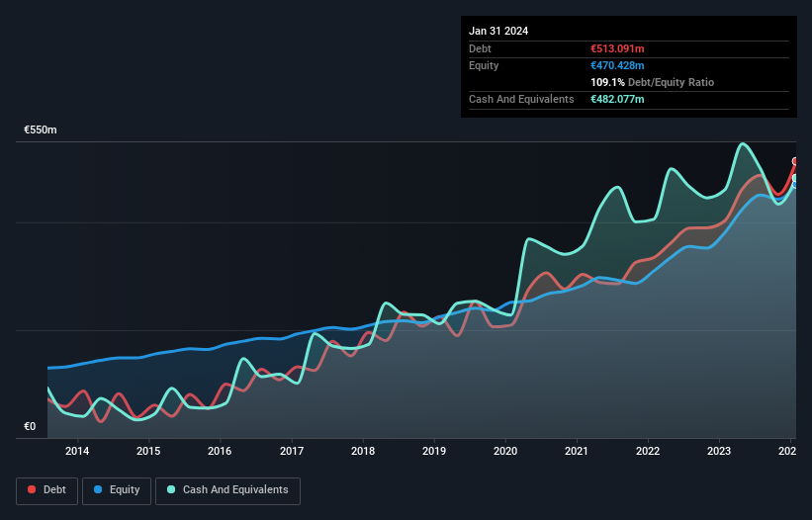This screenshot has width=812, height=520.
Task: Click the 2021 x-axis label
Action: click(577, 451)
